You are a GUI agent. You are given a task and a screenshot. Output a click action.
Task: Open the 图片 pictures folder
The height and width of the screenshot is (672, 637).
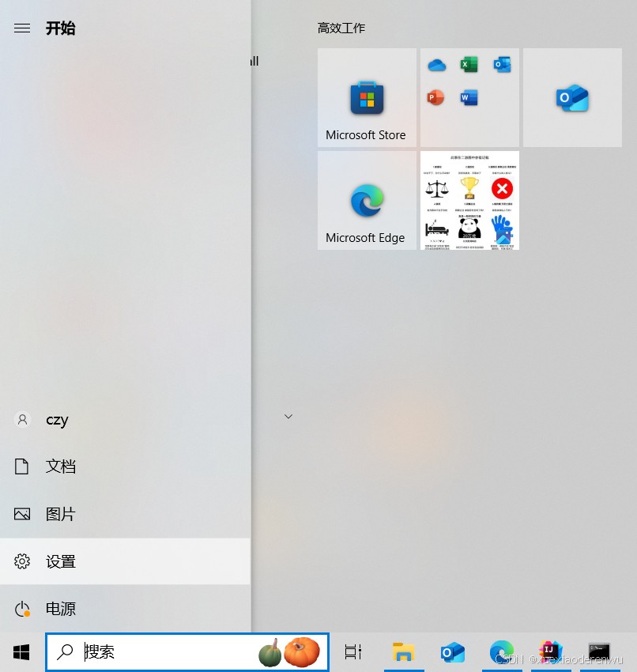(125, 514)
